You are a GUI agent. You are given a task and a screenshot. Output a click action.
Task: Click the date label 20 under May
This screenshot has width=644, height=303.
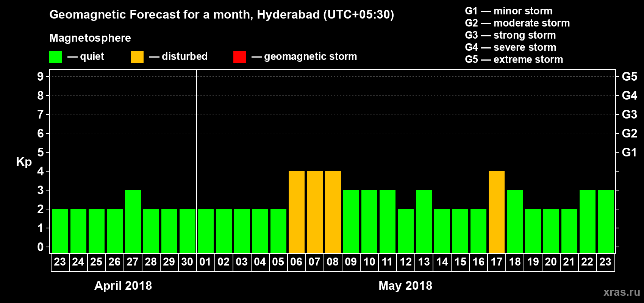pos(551,262)
